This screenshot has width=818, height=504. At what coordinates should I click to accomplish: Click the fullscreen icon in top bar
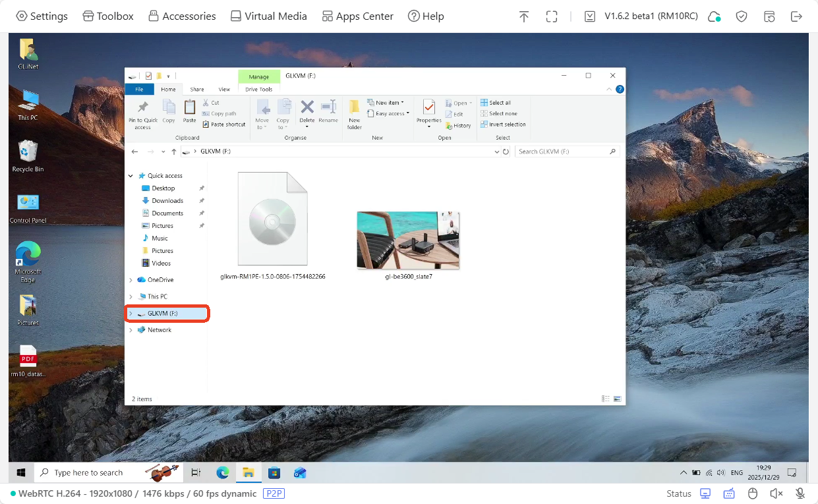[x=552, y=16]
